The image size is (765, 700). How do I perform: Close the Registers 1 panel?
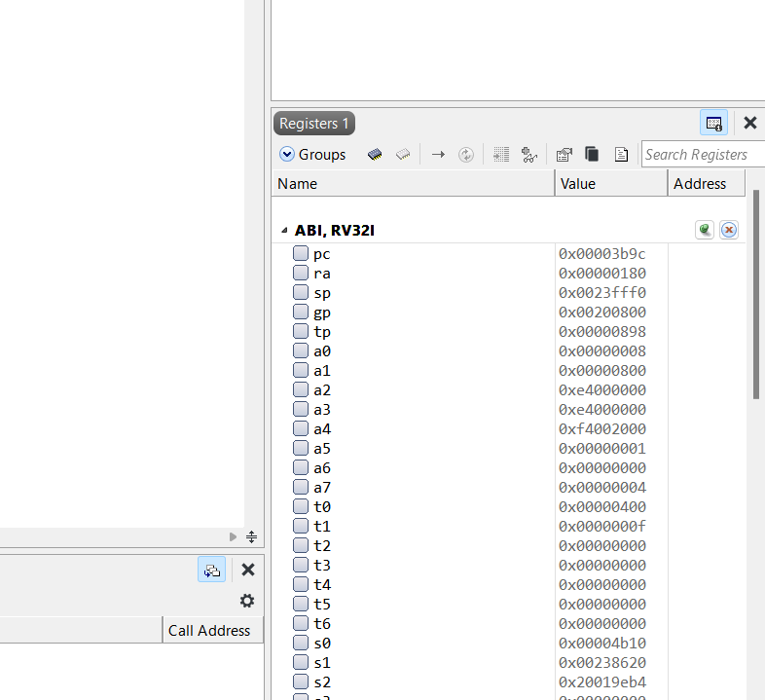point(749,123)
